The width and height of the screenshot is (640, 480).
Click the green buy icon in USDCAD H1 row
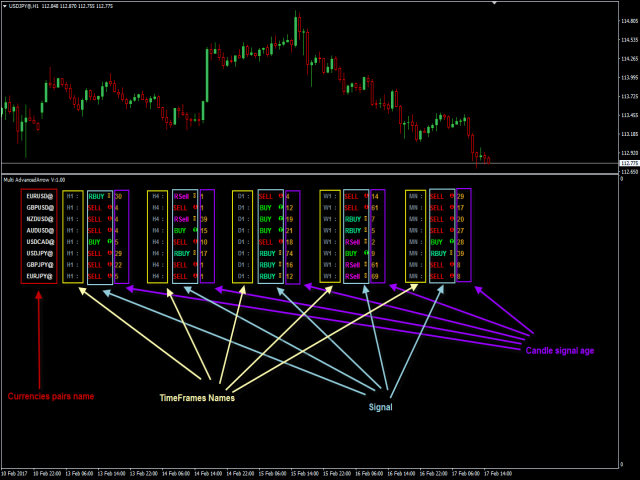point(109,242)
